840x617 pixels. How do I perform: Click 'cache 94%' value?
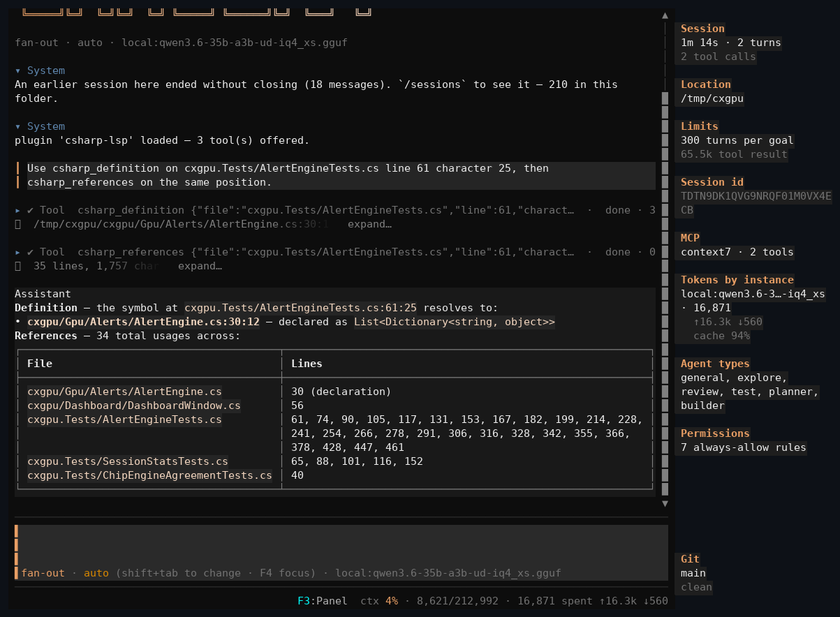coord(721,336)
